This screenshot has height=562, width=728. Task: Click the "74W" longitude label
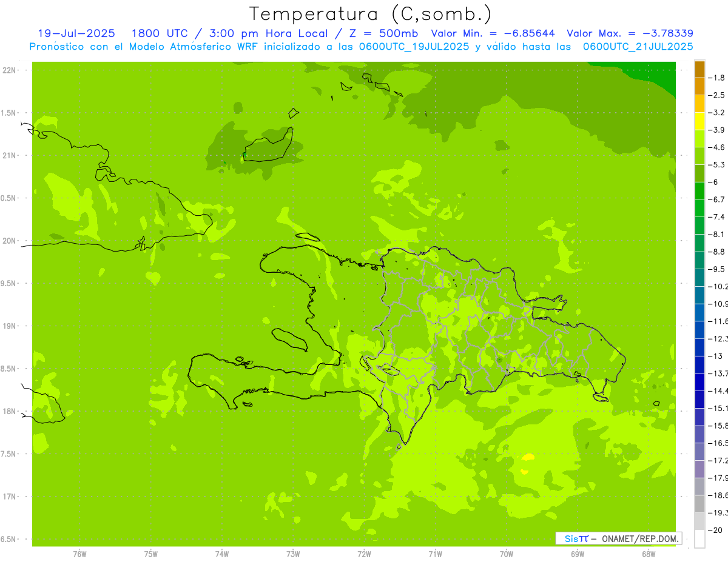222,554
